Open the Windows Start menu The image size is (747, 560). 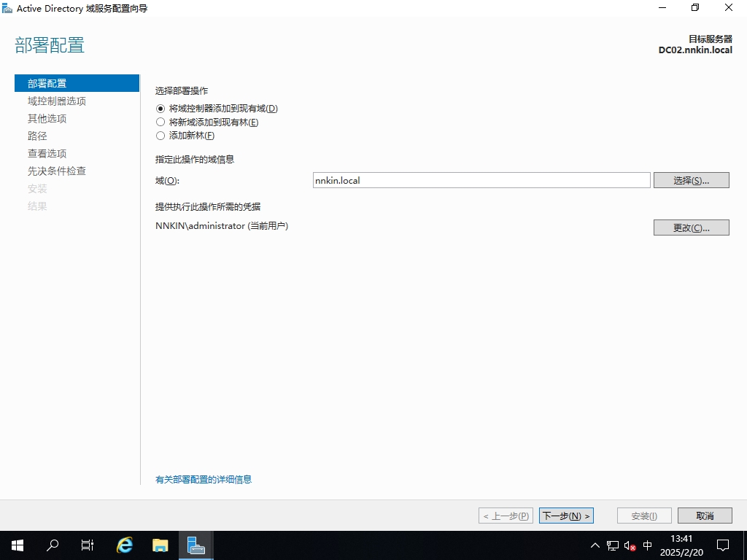(x=18, y=545)
